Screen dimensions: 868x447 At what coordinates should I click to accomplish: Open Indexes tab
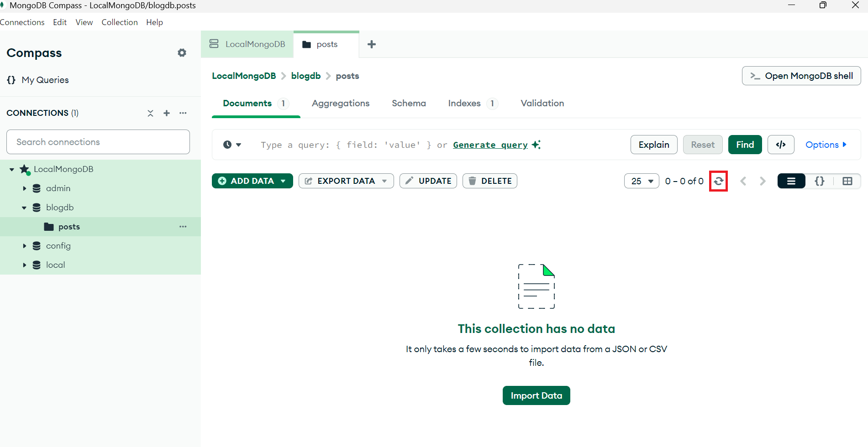tap(473, 104)
